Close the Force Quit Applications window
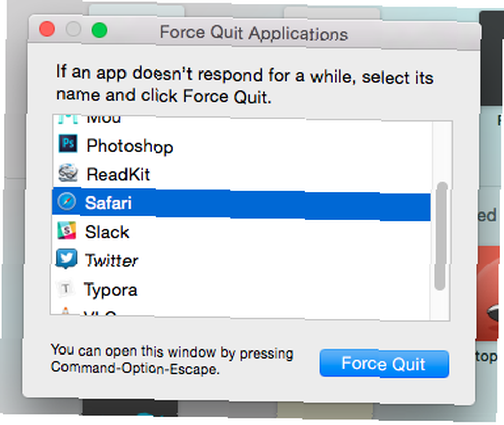This screenshot has height=425, width=504. point(47,29)
